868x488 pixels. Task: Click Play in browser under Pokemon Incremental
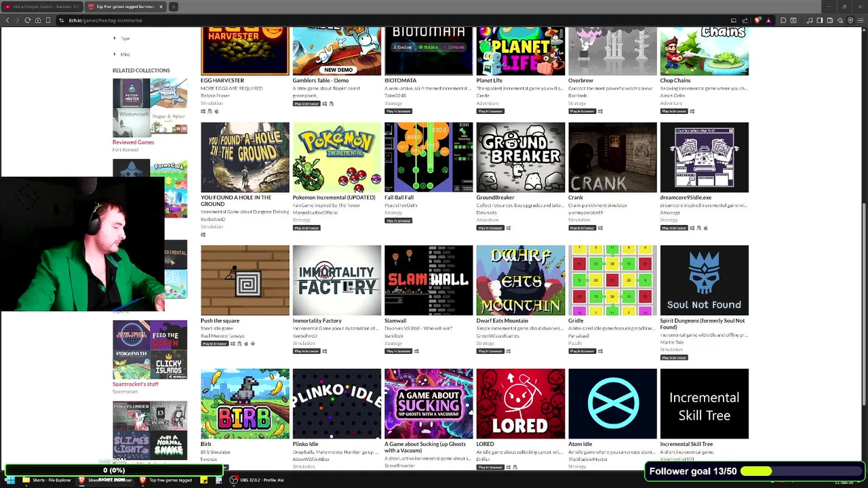coord(307,228)
